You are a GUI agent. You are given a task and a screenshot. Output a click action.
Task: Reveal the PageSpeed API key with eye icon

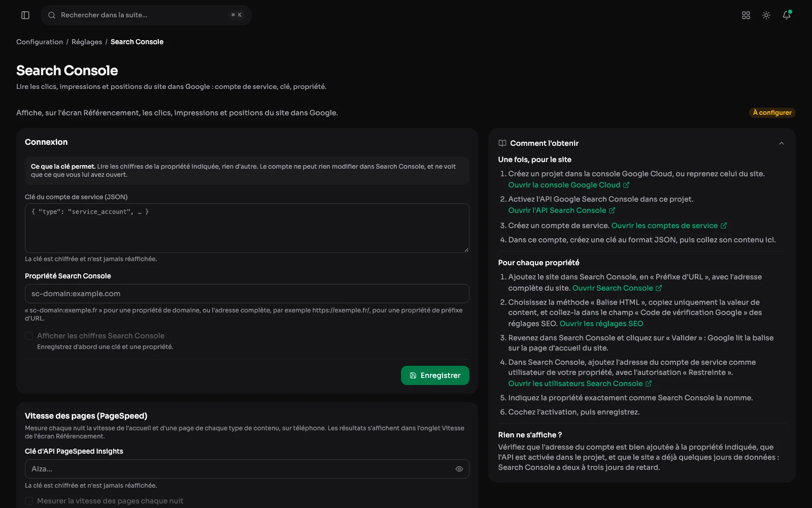pyautogui.click(x=459, y=469)
